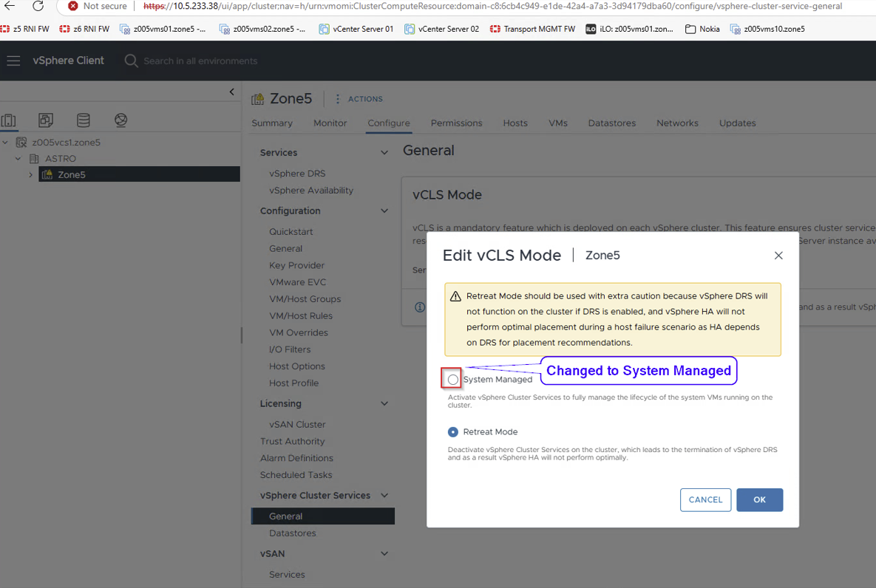Collapse the z005vcs1.zone5 tree node
Screen dimensions: 876x588
click(x=5, y=143)
